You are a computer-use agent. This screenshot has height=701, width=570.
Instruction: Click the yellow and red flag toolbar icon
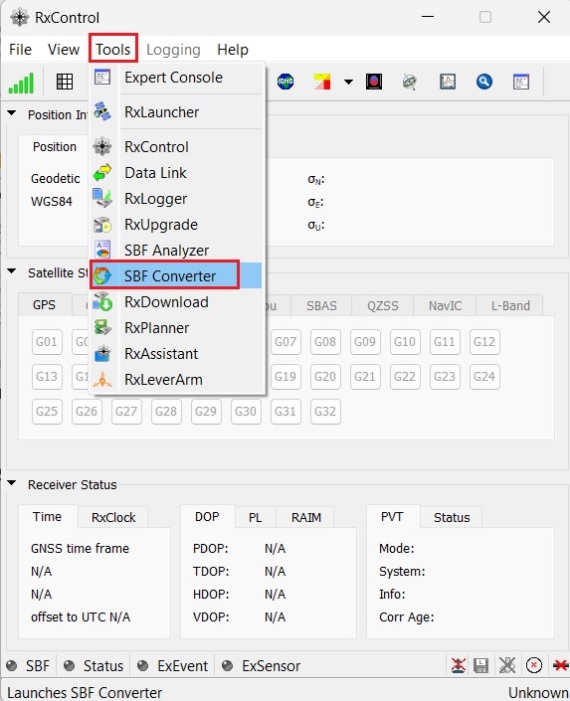[x=322, y=82]
